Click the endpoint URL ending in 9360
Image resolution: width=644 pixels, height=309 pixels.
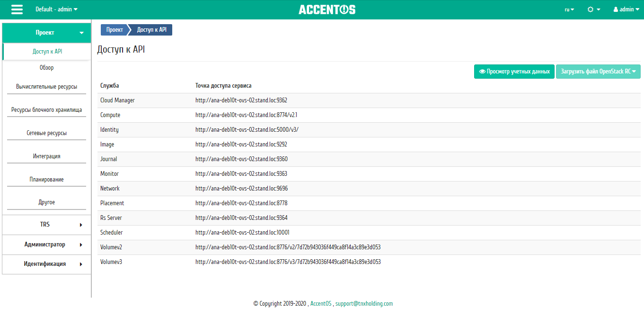coord(241,159)
